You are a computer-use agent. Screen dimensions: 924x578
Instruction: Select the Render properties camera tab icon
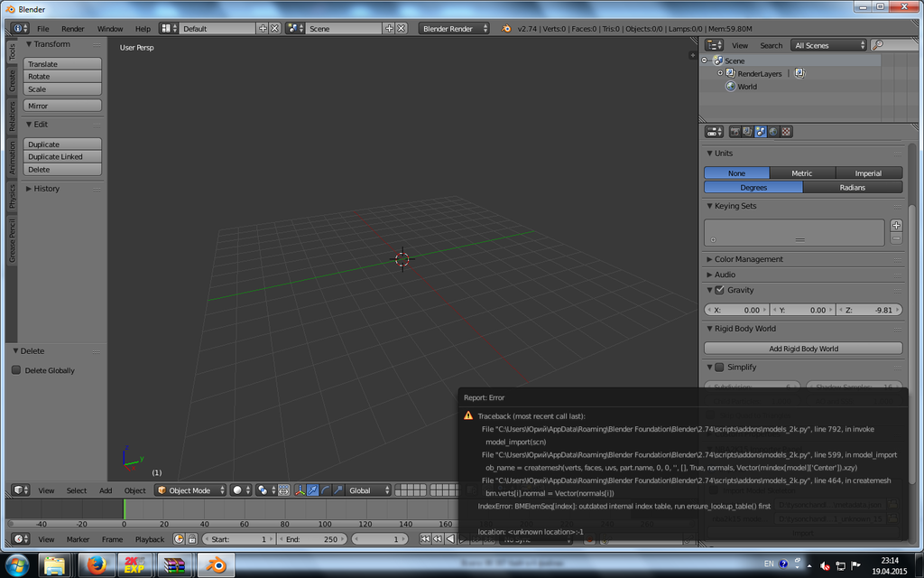point(735,132)
